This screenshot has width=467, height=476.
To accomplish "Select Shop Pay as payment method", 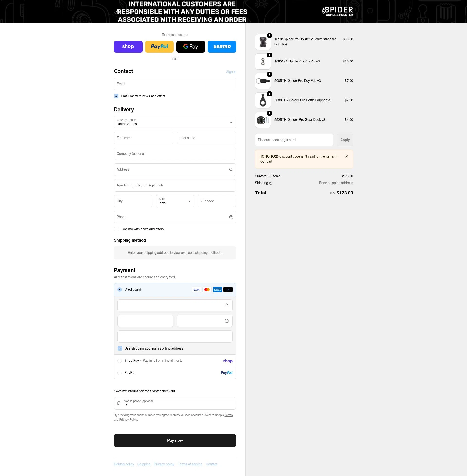I will 120,361.
